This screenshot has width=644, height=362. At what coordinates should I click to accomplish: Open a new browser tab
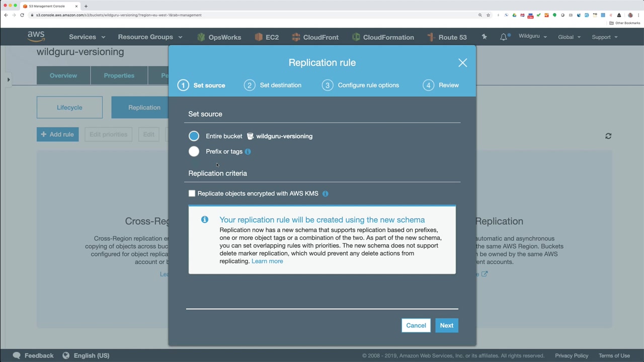click(x=86, y=6)
